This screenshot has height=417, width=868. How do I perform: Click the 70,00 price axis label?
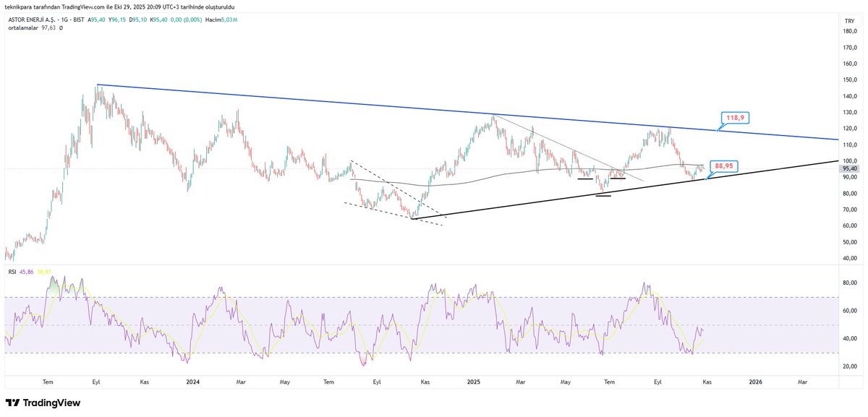(x=850, y=209)
